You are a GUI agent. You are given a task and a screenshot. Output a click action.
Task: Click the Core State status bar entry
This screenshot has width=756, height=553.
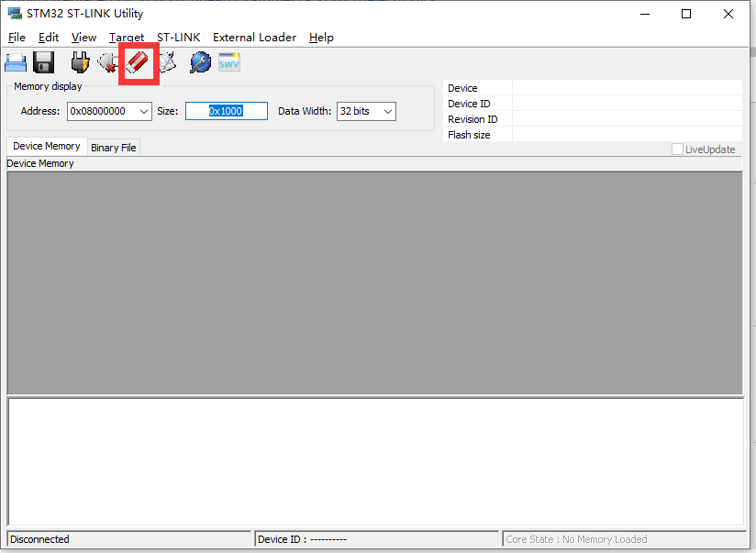tap(625, 539)
